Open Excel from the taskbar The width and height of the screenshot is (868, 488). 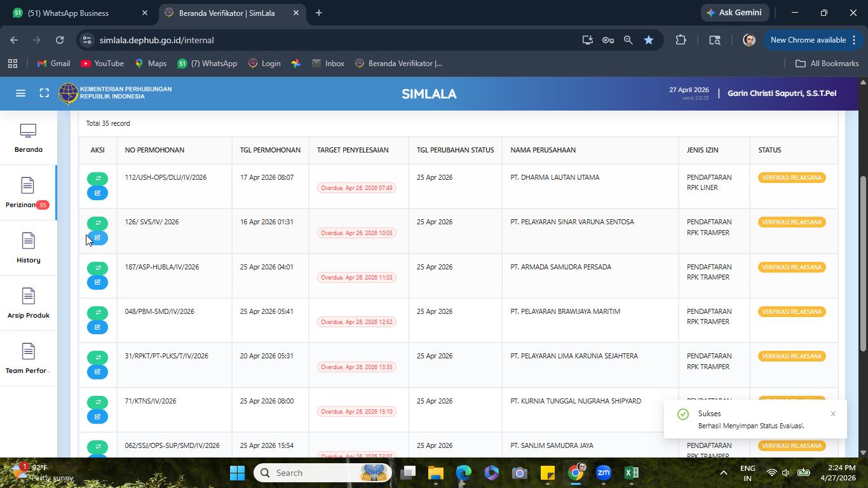click(x=632, y=473)
